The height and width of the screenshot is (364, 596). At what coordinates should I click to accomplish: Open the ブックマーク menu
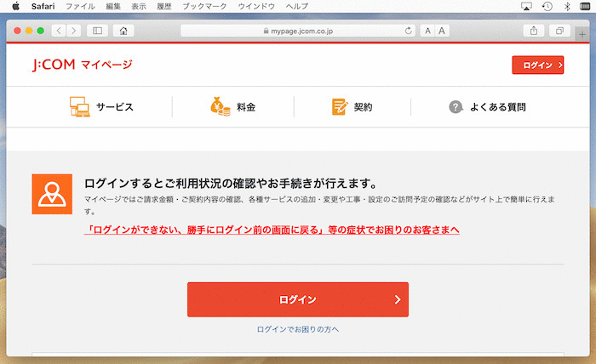click(x=204, y=6)
